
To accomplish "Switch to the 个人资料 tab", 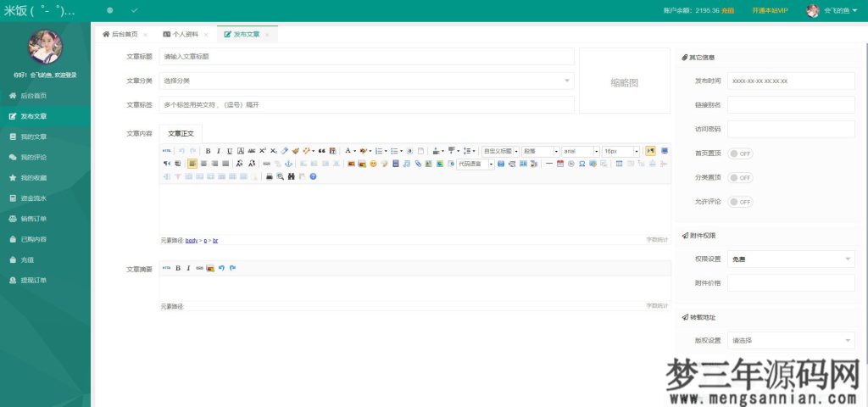I will click(185, 35).
